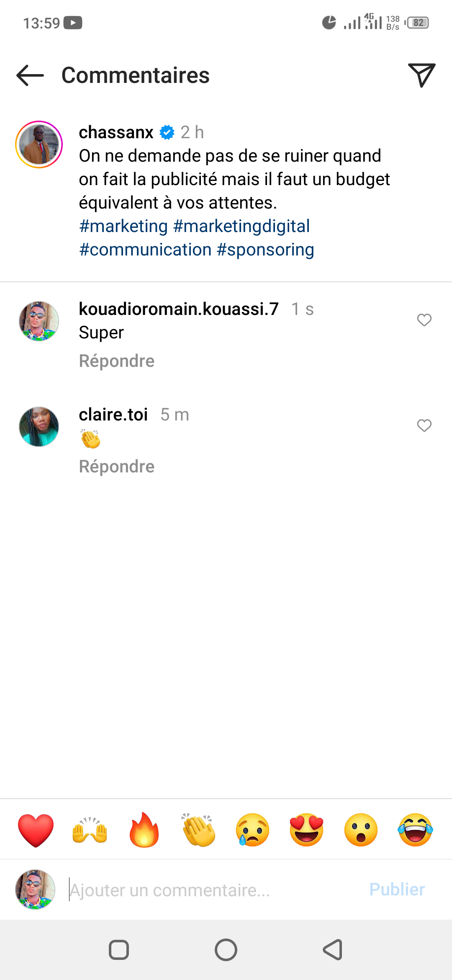
Task: Go back using the arrow beside Commentaires
Action: [30, 75]
